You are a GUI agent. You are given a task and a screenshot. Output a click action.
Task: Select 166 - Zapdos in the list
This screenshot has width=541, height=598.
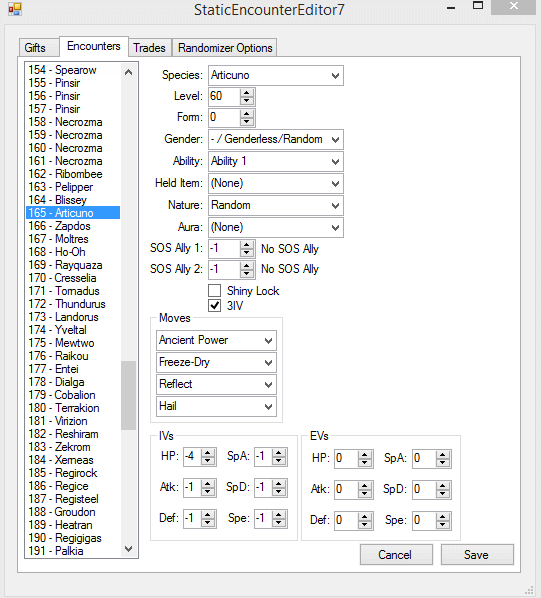pyautogui.click(x=73, y=226)
